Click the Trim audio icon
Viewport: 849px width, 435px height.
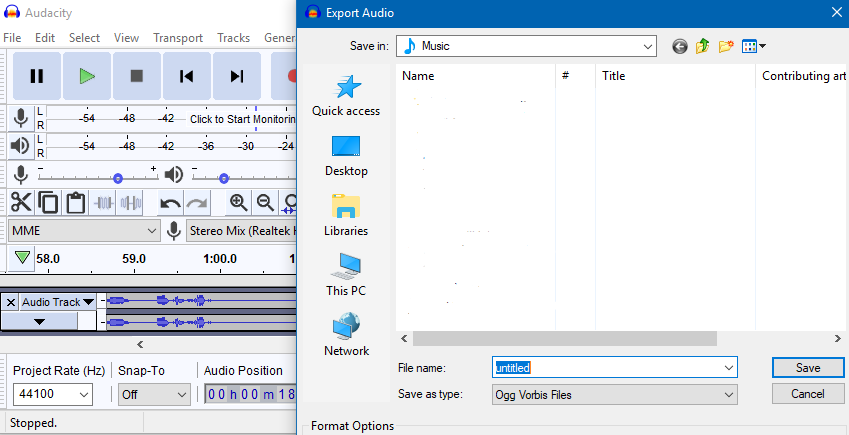[104, 203]
